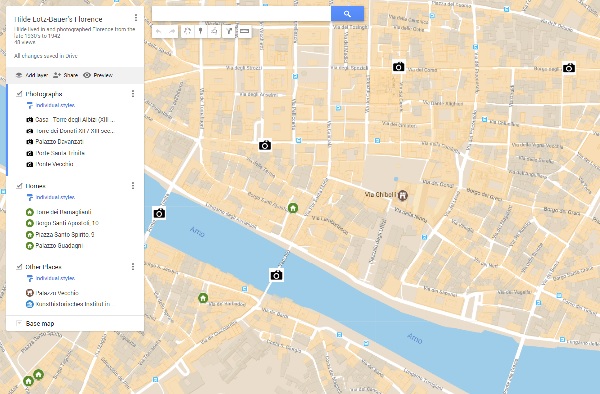This screenshot has height=394, width=600.
Task: Click Add layer
Action: (32, 75)
